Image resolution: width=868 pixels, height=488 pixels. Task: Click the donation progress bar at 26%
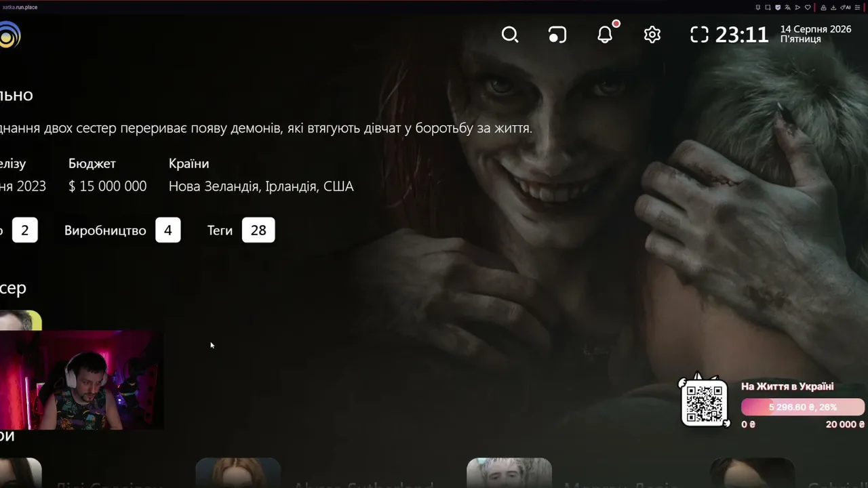click(803, 407)
